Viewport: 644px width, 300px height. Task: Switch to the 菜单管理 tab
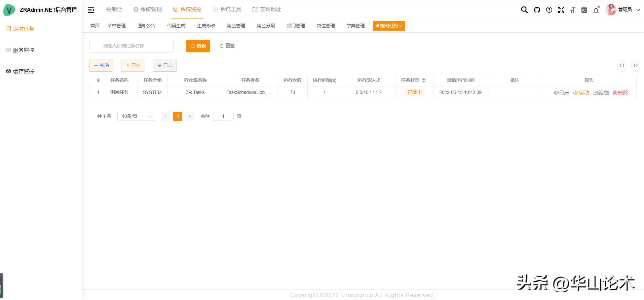[116, 26]
